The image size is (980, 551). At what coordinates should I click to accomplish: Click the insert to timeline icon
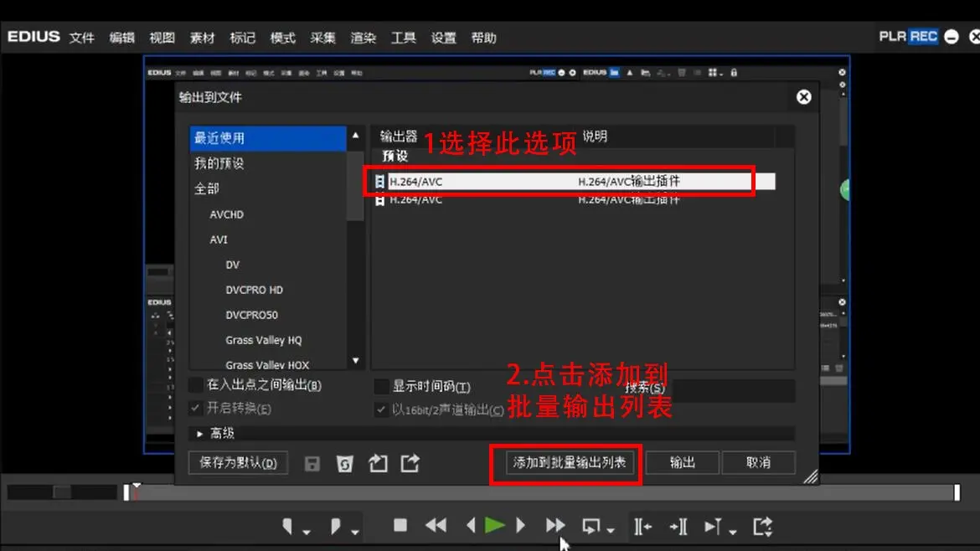point(642,527)
